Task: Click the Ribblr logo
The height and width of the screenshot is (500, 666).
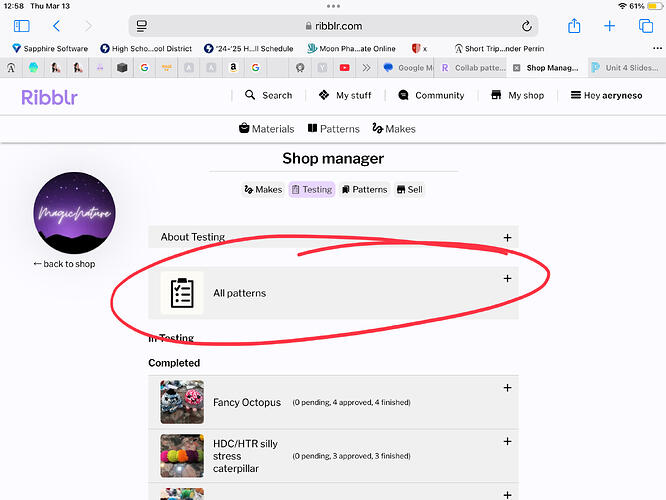Action: (49, 97)
